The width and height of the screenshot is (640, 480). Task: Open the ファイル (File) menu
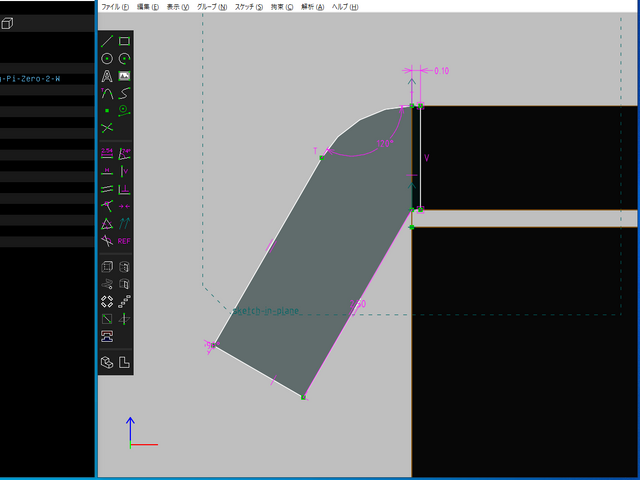coord(116,6)
